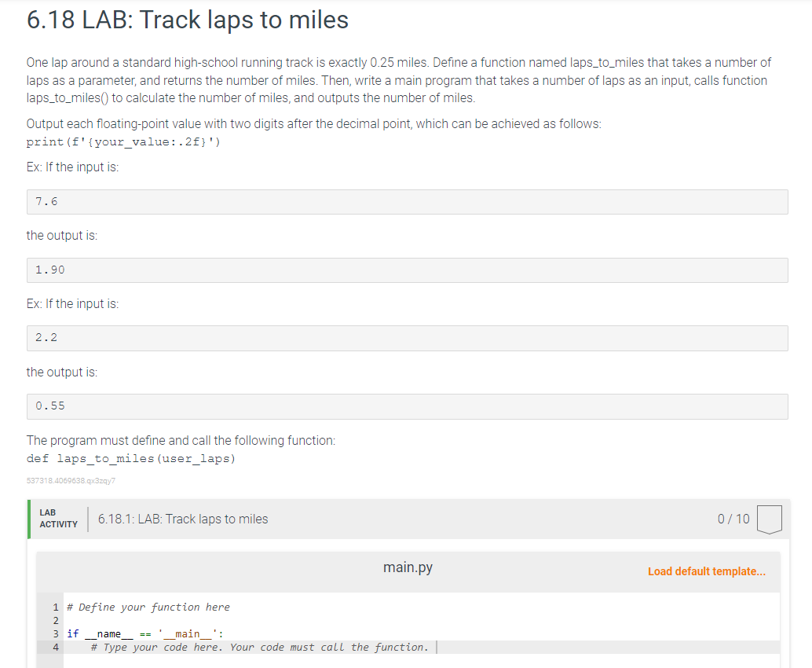Select the output box showing 0.55
The width and height of the screenshot is (812, 668).
[x=407, y=406]
